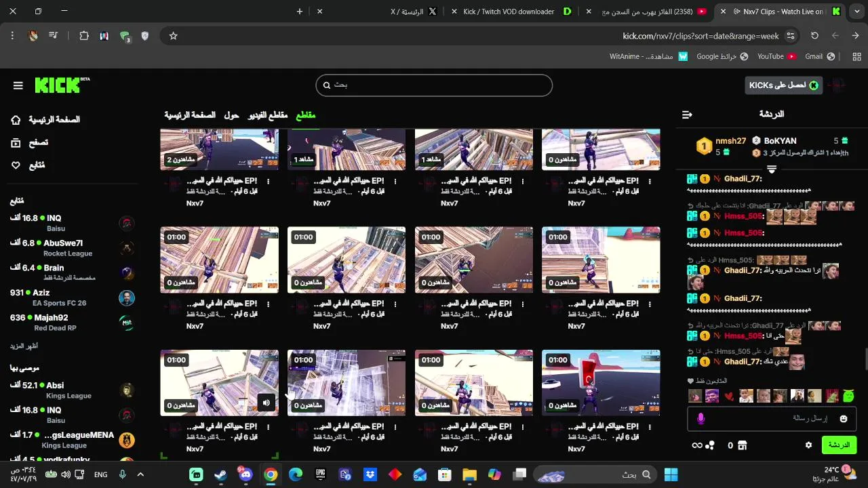Open recommended Absi Kings League channel
Image resolution: width=868 pixels, height=488 pixels.
[73, 390]
